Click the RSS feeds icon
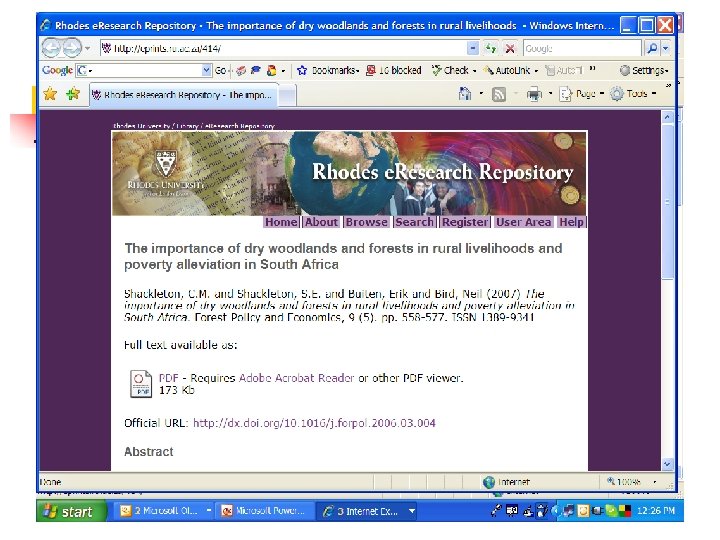 click(499, 94)
